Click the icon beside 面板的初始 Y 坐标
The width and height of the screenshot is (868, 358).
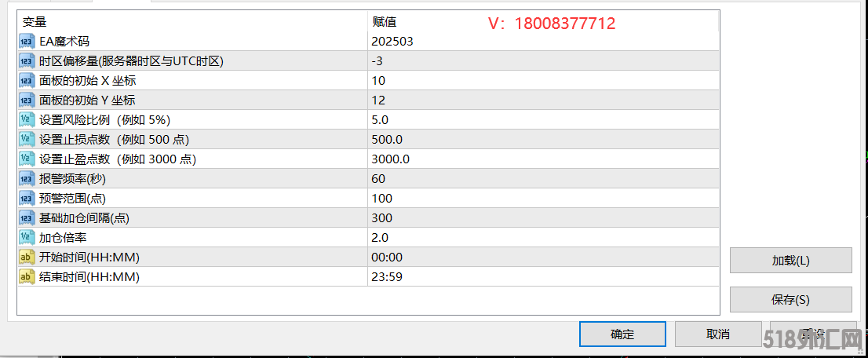point(27,100)
